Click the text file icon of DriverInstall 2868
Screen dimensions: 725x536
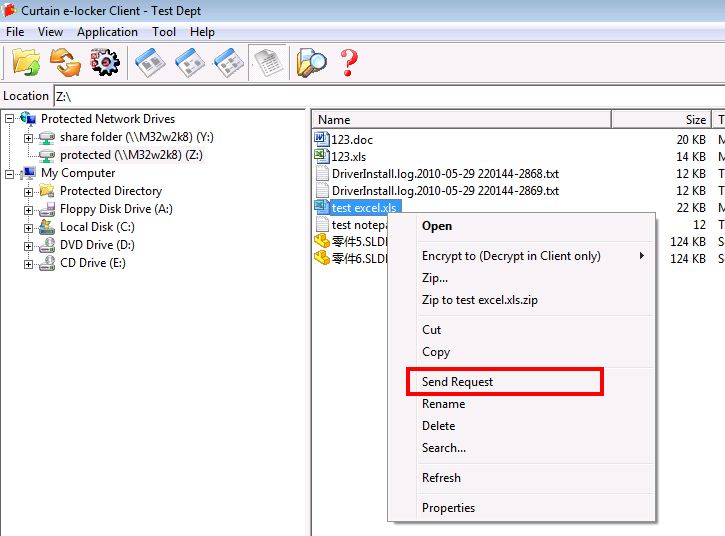tap(322, 173)
